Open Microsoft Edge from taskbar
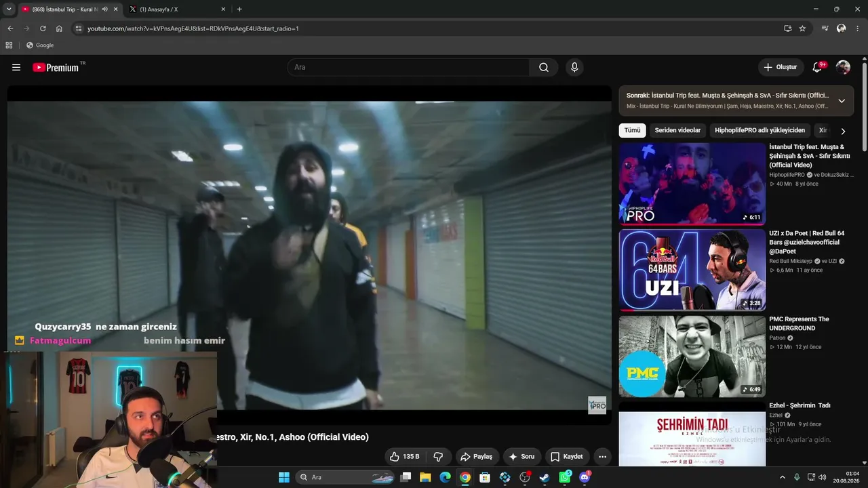This screenshot has height=488, width=868. 445,477
